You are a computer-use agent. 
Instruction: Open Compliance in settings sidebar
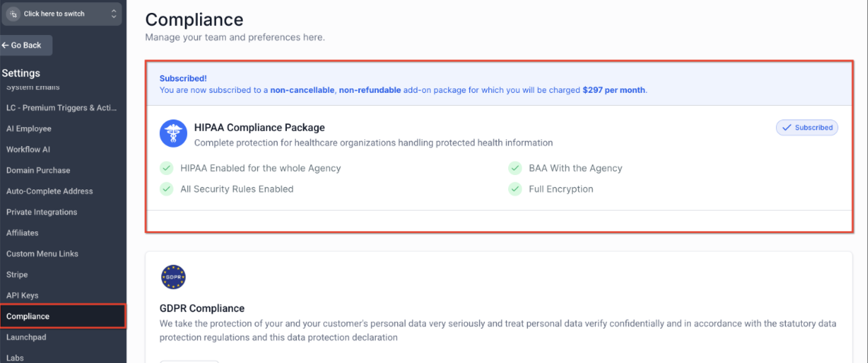coord(28,316)
